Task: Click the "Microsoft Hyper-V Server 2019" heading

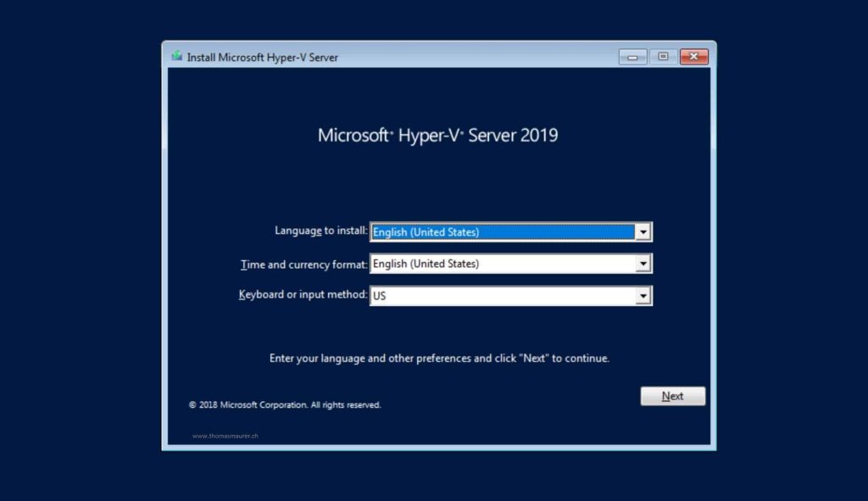Action: coord(437,135)
